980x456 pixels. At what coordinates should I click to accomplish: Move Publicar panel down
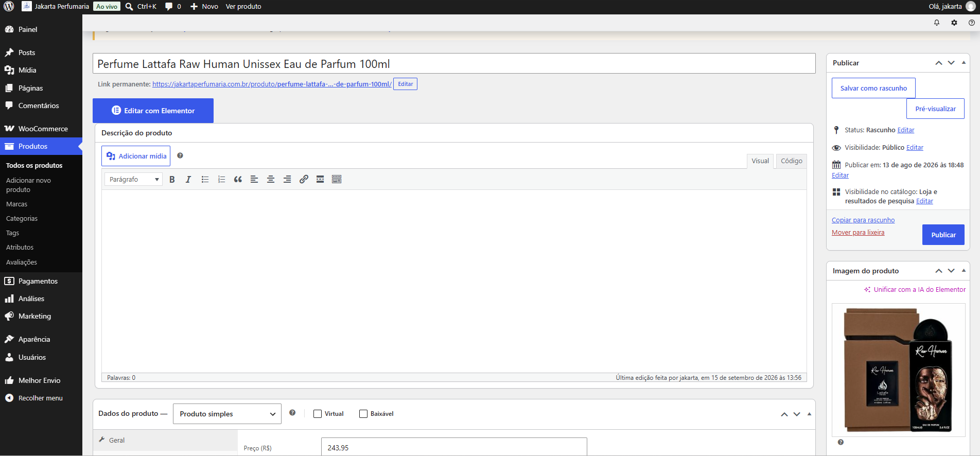coord(951,63)
